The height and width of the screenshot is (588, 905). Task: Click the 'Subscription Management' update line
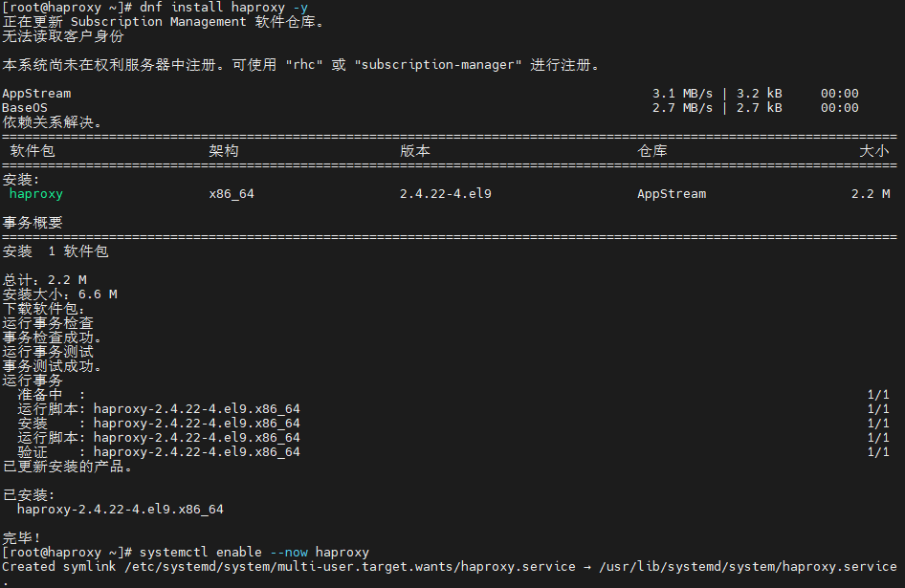coord(164,22)
